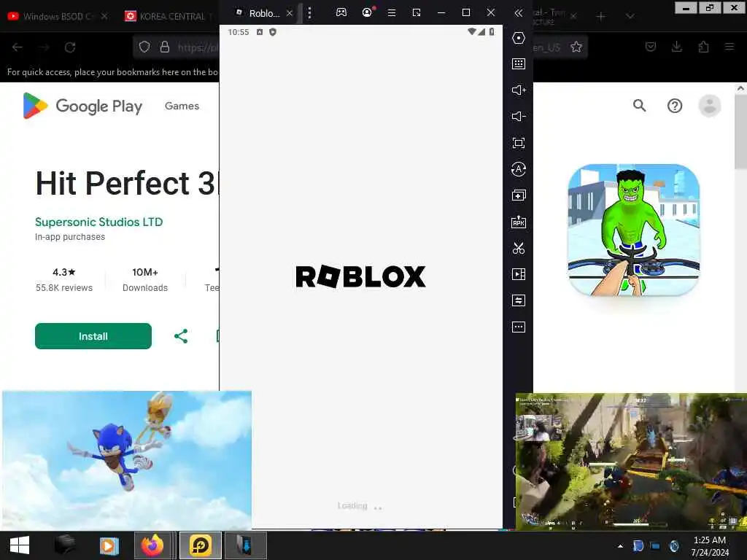Click the 55.8K reviews rating text
The width and height of the screenshot is (747, 560).
coord(64,287)
